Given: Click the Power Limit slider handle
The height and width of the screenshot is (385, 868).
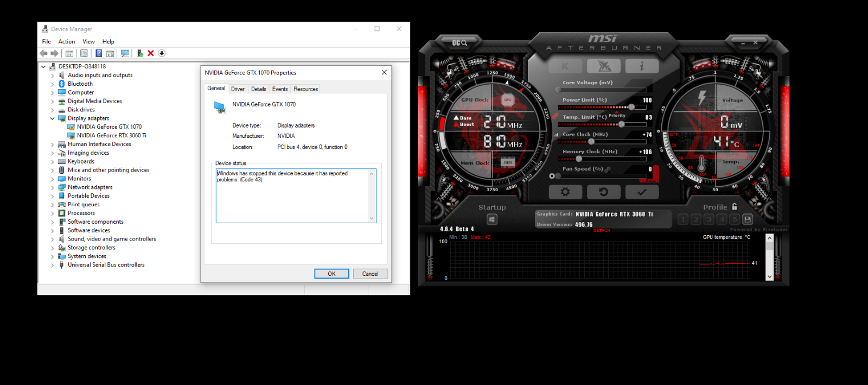Looking at the screenshot, I should 631,107.
